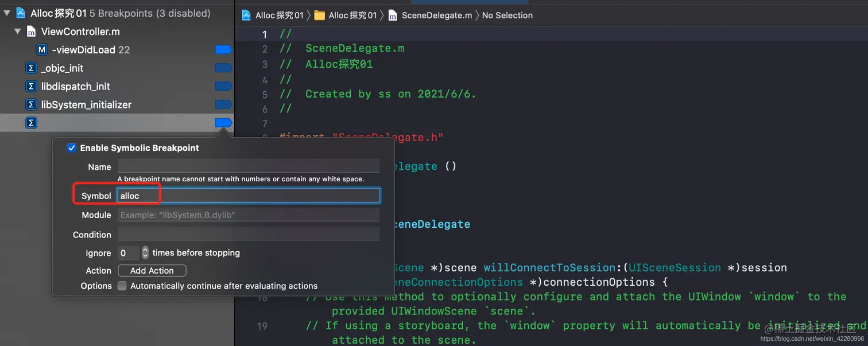Click the Ignore count stepper

click(x=145, y=253)
